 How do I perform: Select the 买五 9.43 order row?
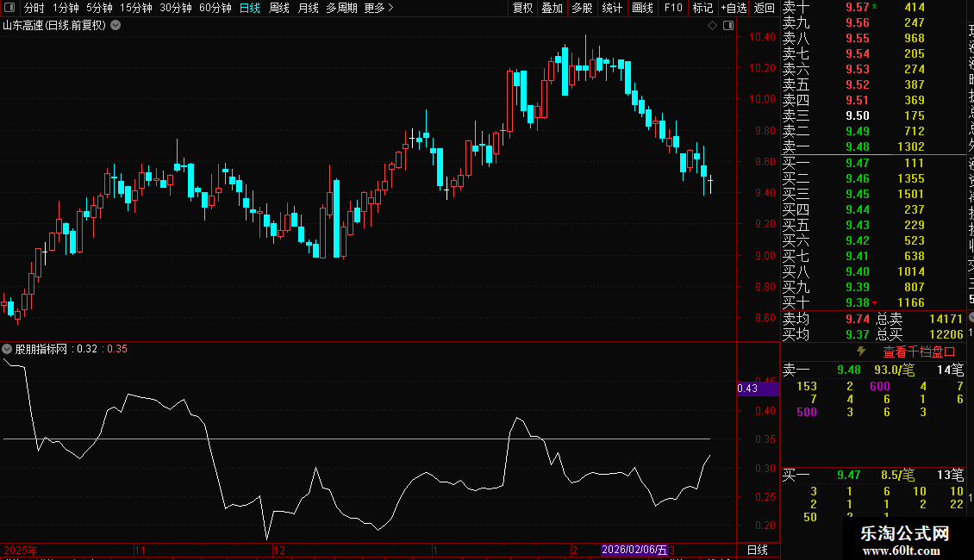pos(873,225)
